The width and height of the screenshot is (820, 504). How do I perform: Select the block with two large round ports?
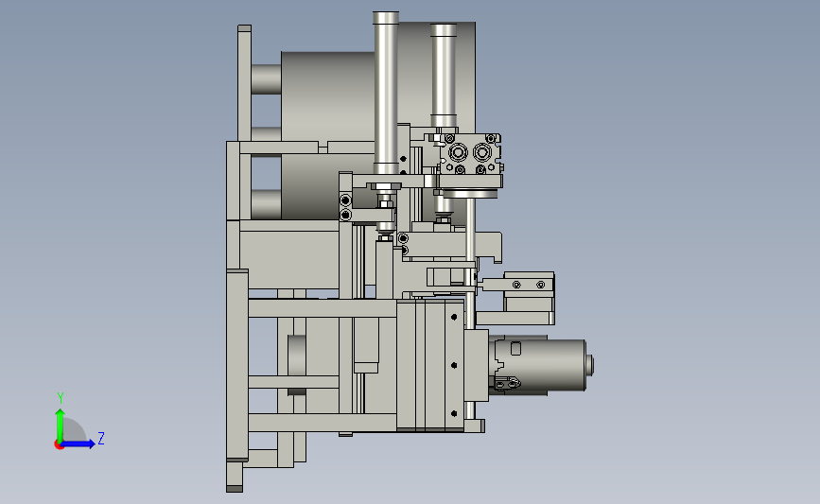471,154
